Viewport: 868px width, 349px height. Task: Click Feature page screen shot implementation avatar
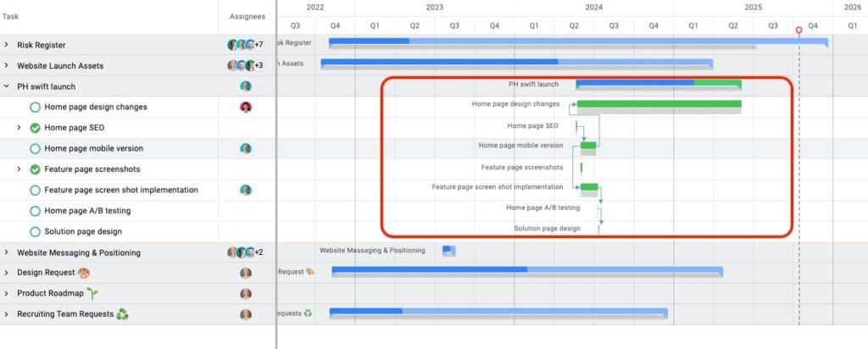[246, 190]
